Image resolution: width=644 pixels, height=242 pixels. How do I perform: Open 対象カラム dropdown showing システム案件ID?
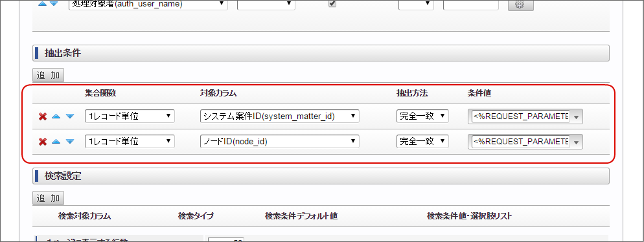tap(280, 116)
